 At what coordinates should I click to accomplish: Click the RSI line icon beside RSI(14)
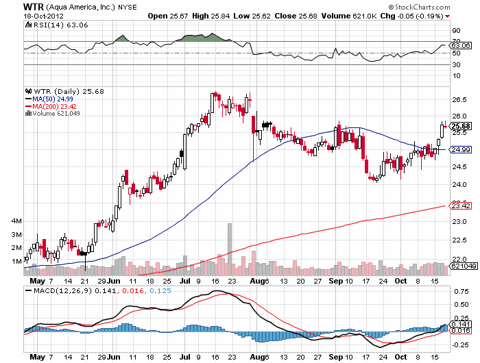(x=29, y=25)
